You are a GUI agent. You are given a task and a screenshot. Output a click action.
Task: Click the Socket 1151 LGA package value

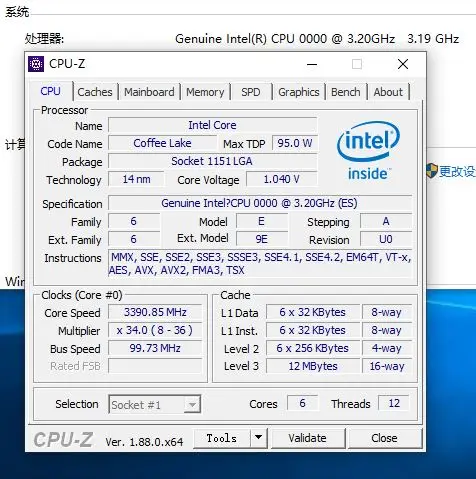(x=212, y=161)
